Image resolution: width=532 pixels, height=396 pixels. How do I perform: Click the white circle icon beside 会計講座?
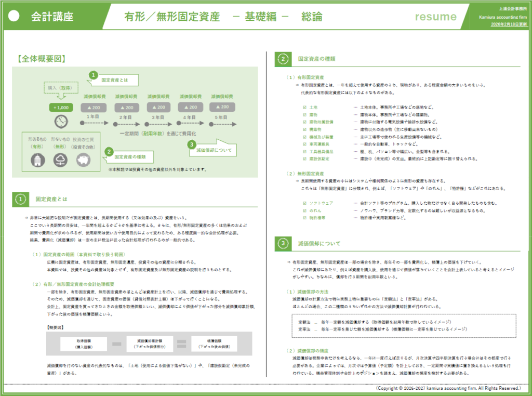click(15, 16)
